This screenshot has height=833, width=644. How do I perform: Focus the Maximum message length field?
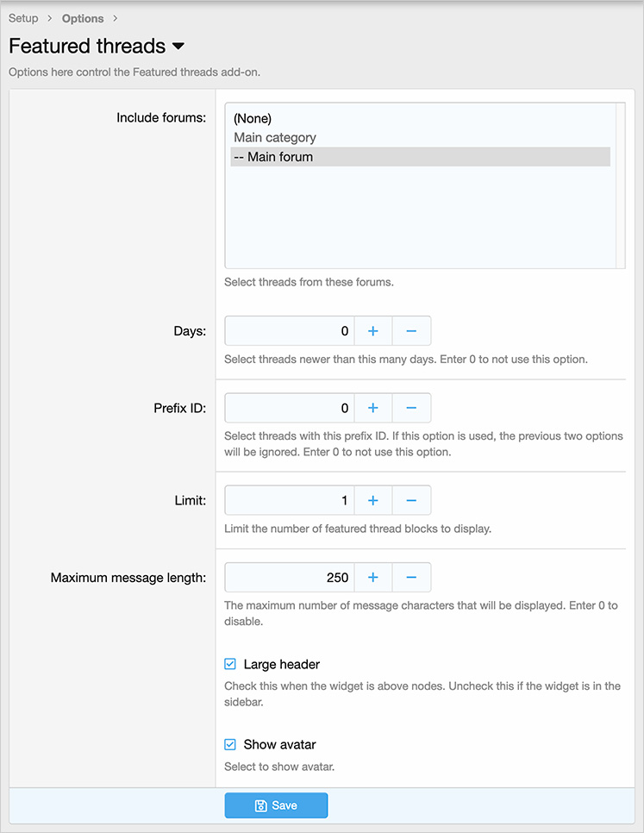click(289, 577)
